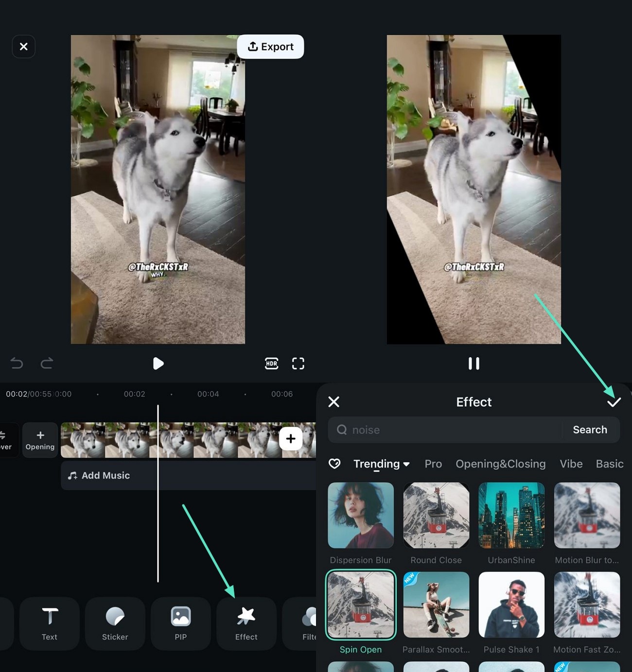The width and height of the screenshot is (632, 672).
Task: Click the Export button
Action: click(x=270, y=47)
